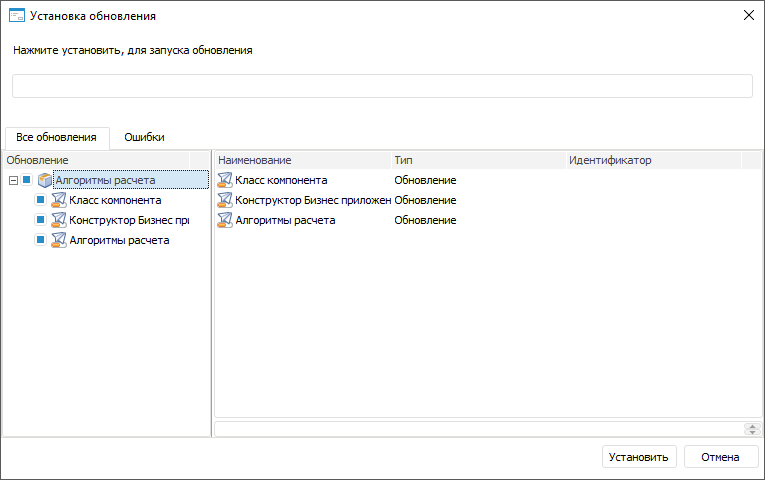Viewport: 765px width, 480px height.
Task: Toggle the child Алгоритмы расчета checkbox
Action: pos(41,240)
